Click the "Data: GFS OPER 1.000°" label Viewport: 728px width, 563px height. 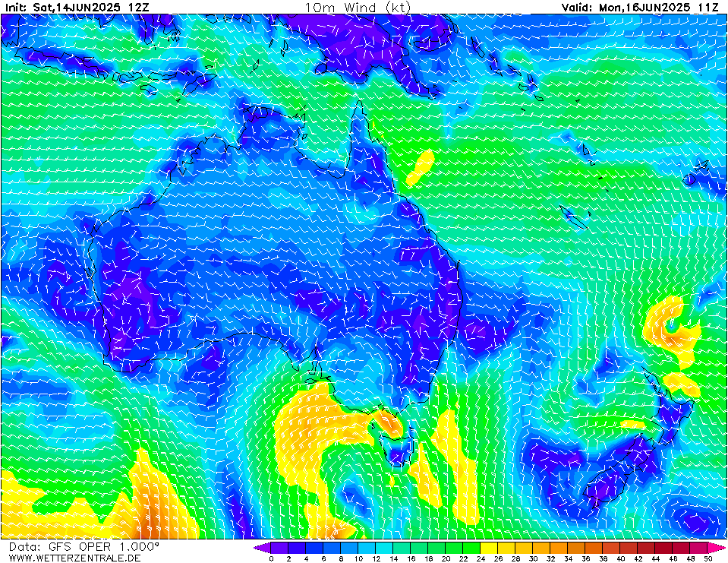(84, 547)
